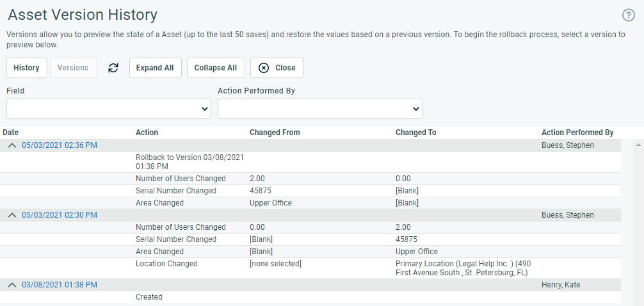Collapse the 05/03/2021 02:36 PM chevron
Screen dimensions: 644x306
[x=12, y=145]
